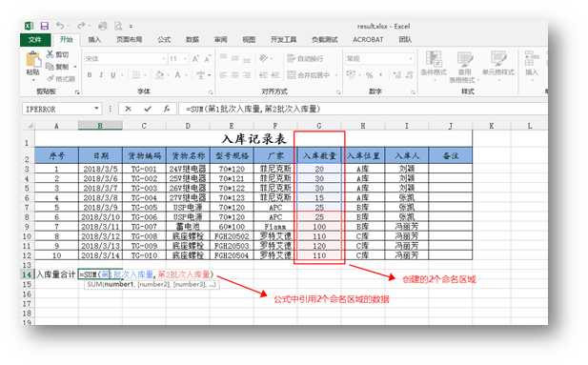
Task: Expand the Clipboard (剪贴板) dialog launcher
Action: (77, 91)
